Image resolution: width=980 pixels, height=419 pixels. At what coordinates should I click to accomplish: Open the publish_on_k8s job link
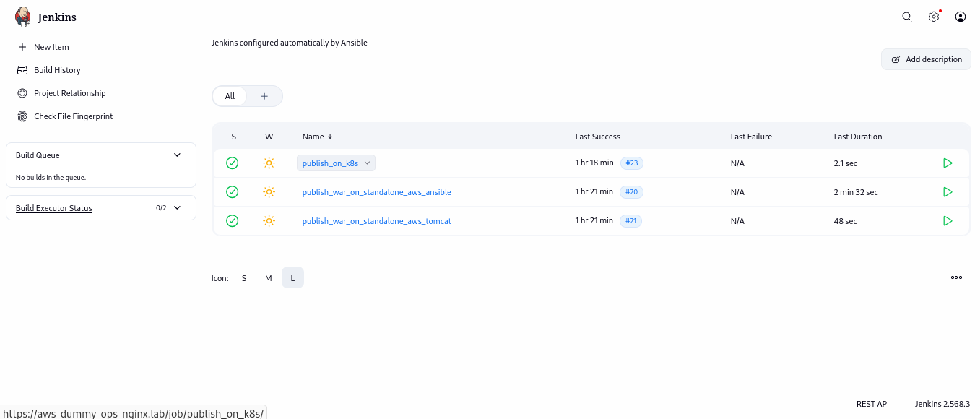331,163
